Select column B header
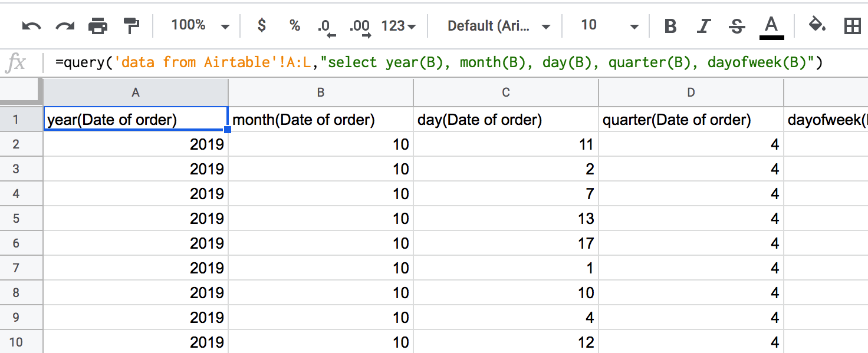 tap(321, 92)
